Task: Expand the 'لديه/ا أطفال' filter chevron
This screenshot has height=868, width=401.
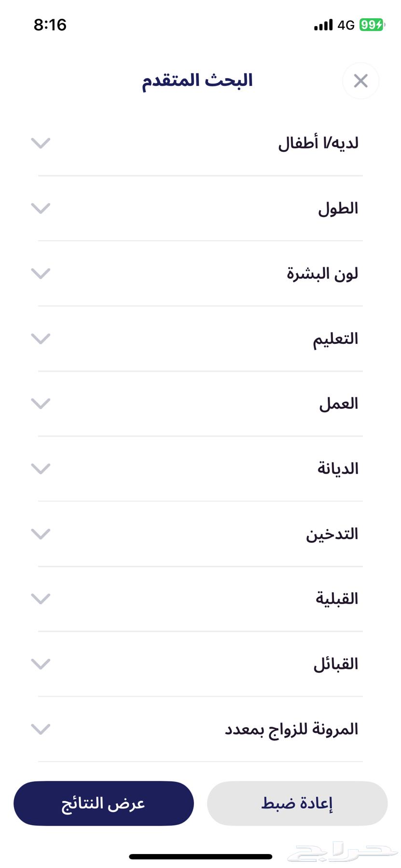Action: [41, 143]
